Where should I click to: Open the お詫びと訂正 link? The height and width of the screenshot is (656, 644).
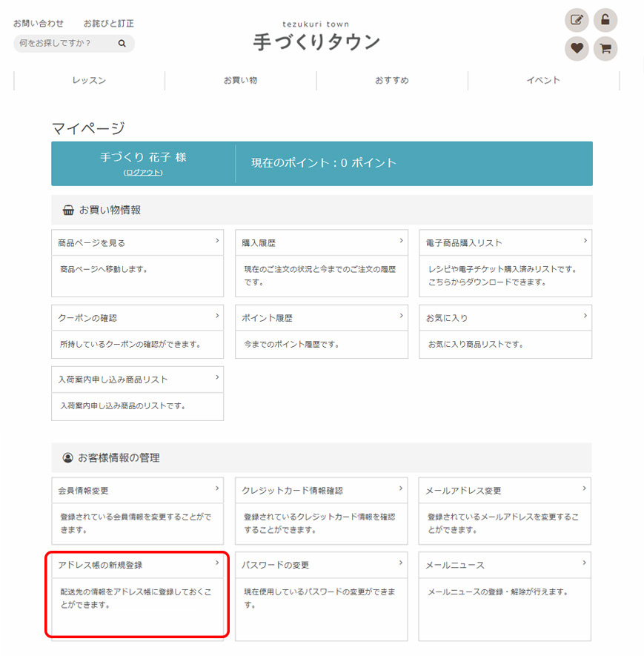click(x=109, y=24)
